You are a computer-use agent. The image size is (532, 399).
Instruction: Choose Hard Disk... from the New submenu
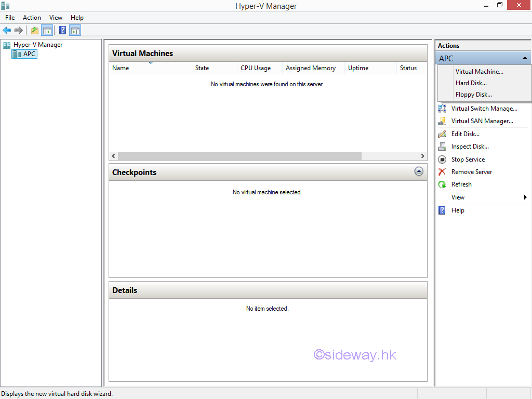pyautogui.click(x=471, y=83)
